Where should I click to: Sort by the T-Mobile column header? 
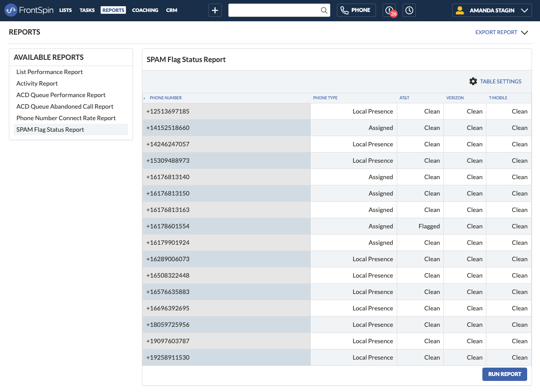pos(498,98)
